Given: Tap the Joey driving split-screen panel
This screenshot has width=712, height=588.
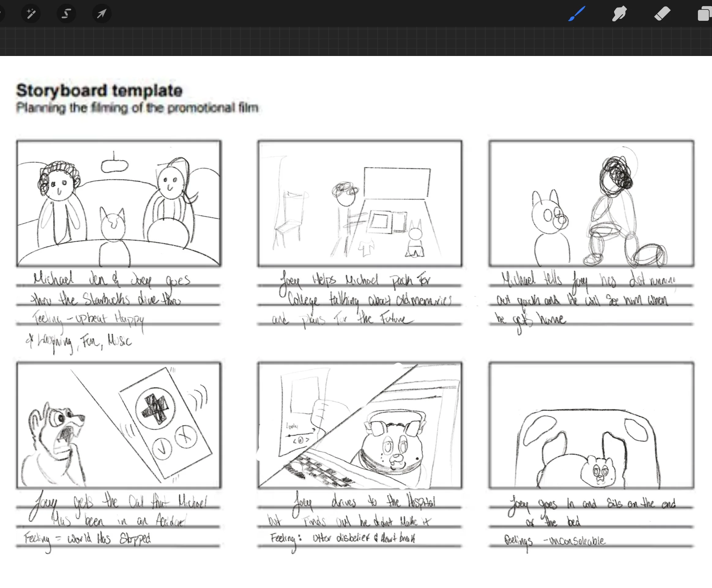Looking at the screenshot, I should coord(360,425).
